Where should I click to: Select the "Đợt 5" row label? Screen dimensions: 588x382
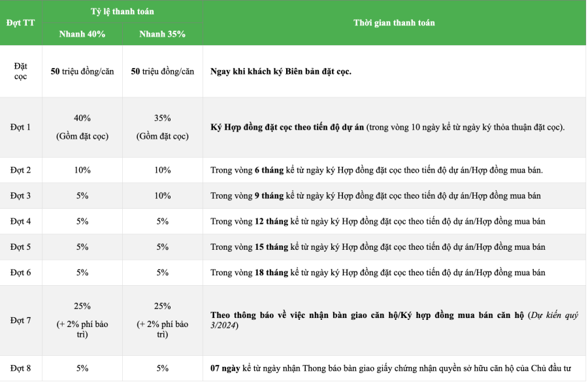pos(21,247)
